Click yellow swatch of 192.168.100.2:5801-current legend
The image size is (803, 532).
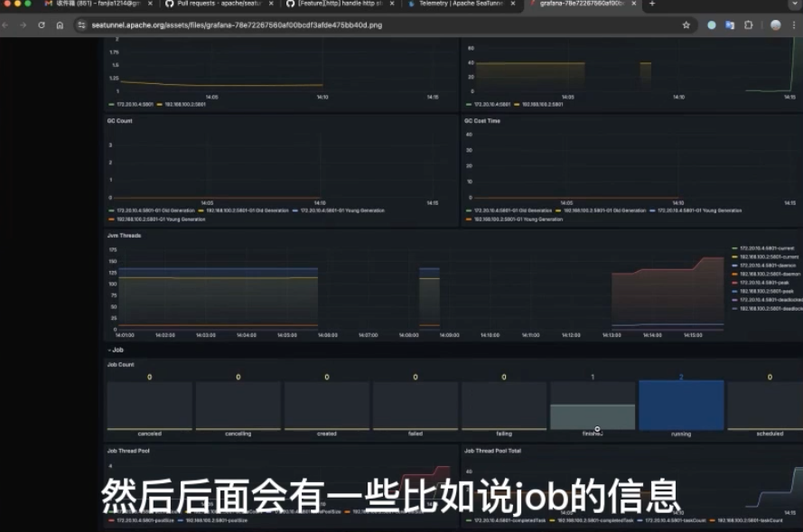(x=735, y=257)
